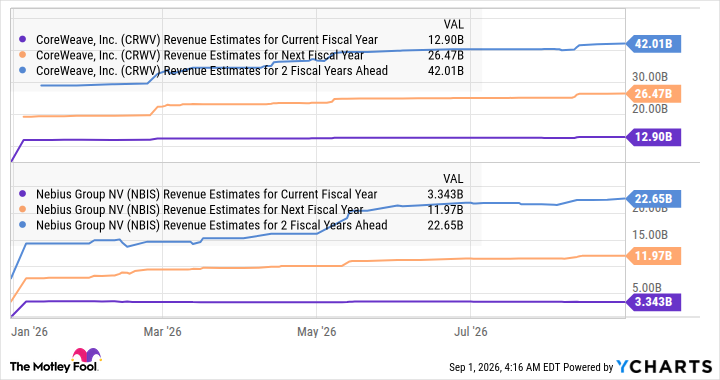Image resolution: width=720 pixels, height=380 pixels.
Task: Click the 12.90B value in CoreWeave legend
Action: pyautogui.click(x=445, y=40)
